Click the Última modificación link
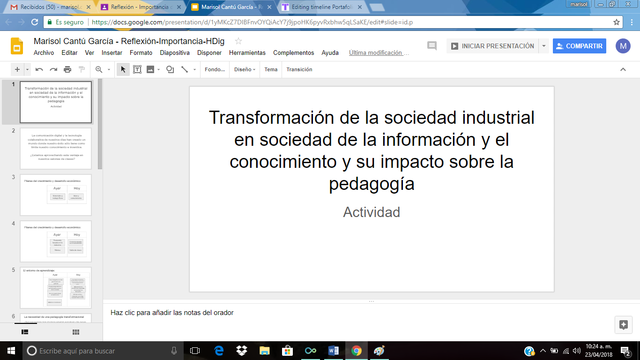The image size is (640, 360). pyautogui.click(x=378, y=53)
